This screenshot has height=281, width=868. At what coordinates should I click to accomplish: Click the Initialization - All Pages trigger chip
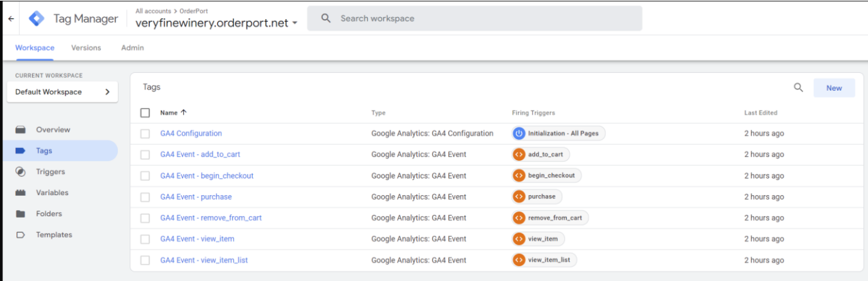point(558,134)
